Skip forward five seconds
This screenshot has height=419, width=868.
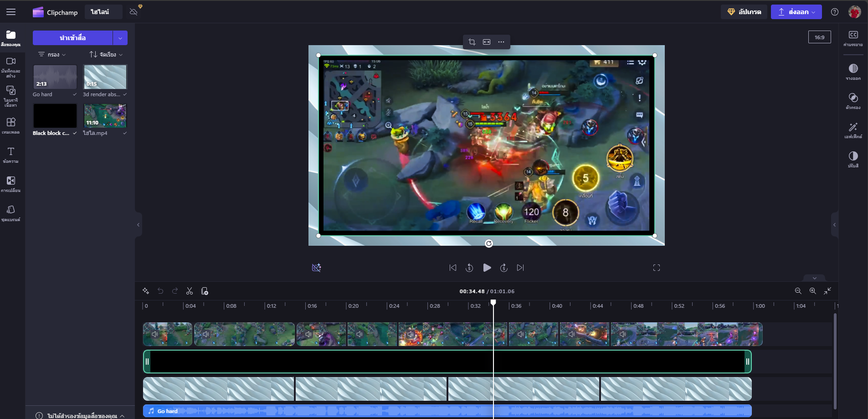503,268
